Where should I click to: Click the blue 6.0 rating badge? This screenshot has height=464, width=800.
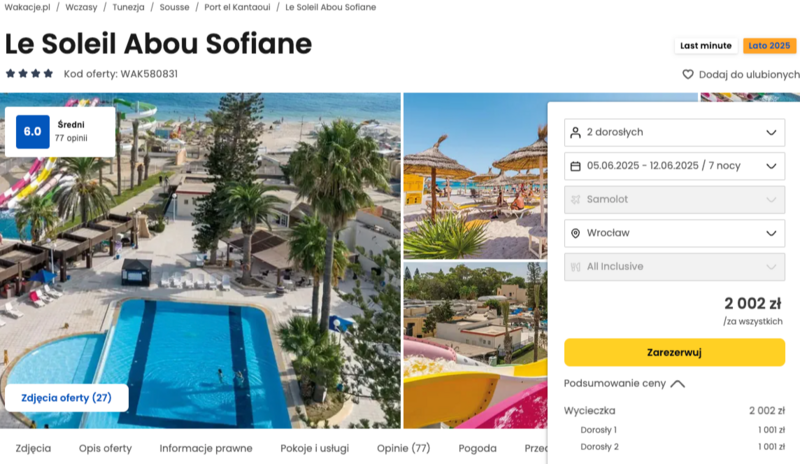[x=33, y=132]
